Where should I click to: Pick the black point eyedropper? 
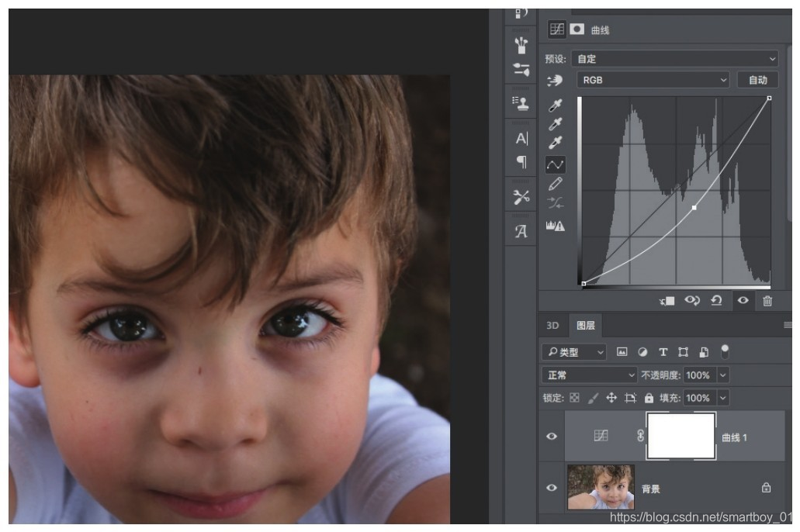(555, 105)
